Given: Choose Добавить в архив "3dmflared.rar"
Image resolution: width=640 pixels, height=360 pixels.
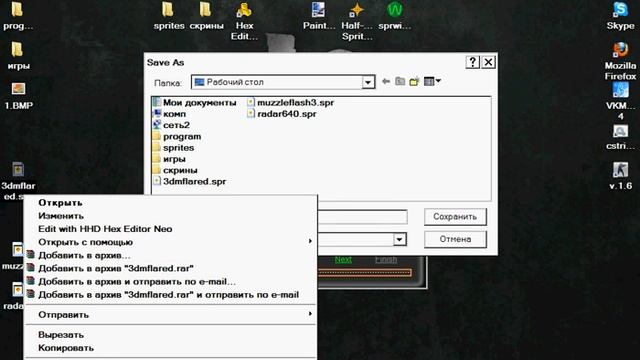Looking at the screenshot, I should (x=171, y=269).
